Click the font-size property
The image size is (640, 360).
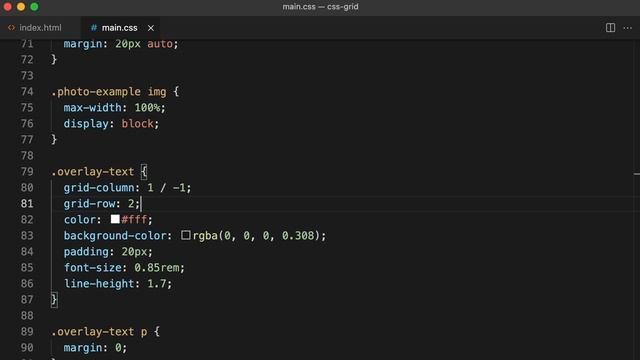tap(93, 268)
